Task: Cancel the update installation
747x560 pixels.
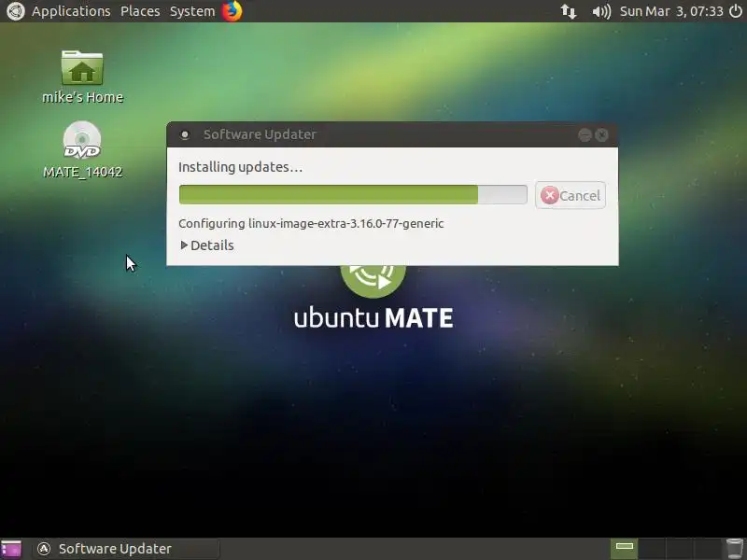Action: point(571,195)
